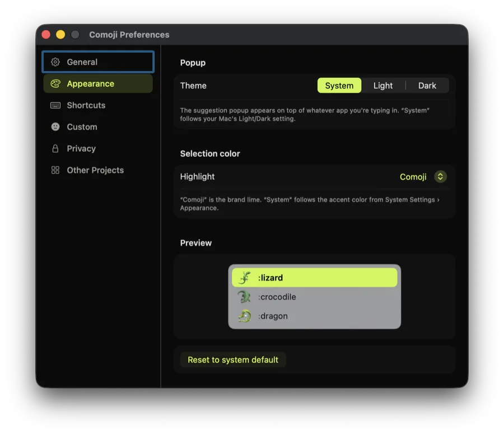Set popup theme to Dark
The image size is (504, 435).
tap(427, 86)
